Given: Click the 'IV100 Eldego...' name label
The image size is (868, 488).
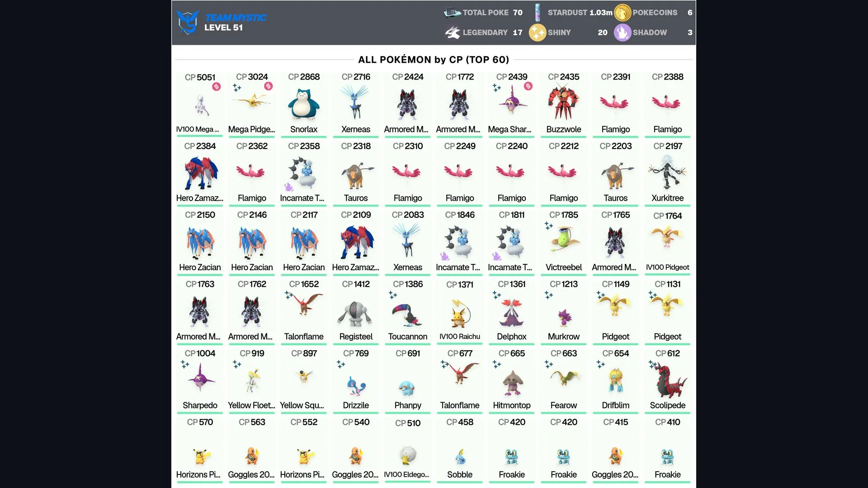Looking at the screenshot, I should click(406, 474).
